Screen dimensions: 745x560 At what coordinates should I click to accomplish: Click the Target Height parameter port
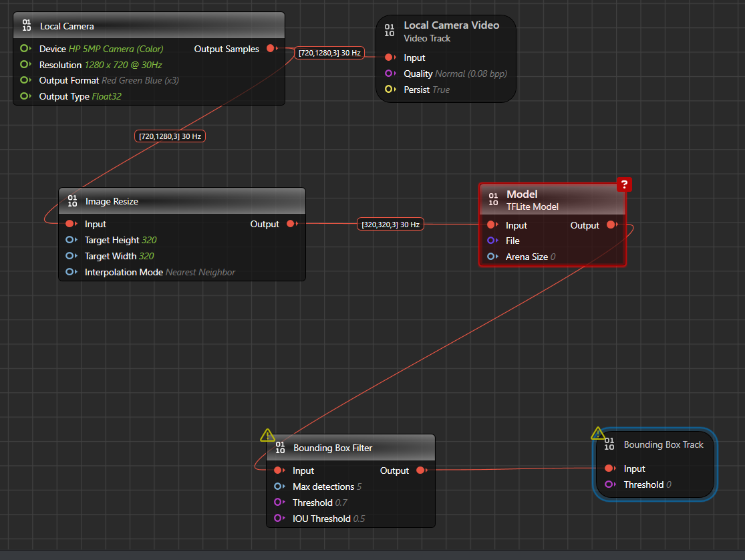coord(71,240)
